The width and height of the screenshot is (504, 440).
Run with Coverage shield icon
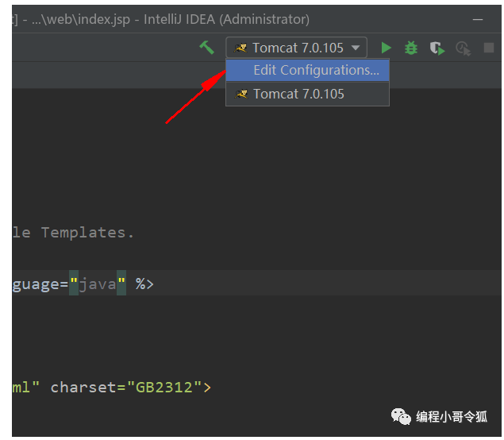coord(437,48)
